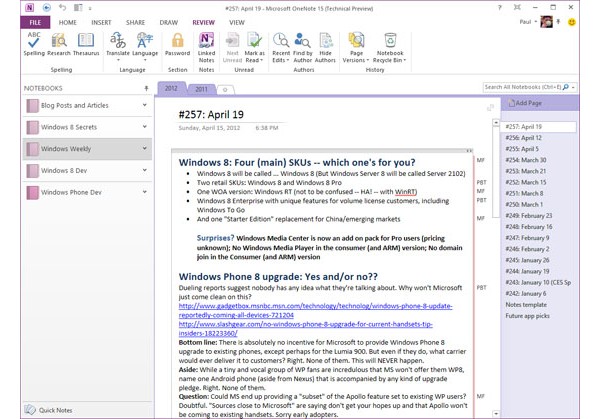
Task: Click the dock to desktop icon
Action: [78, 7]
